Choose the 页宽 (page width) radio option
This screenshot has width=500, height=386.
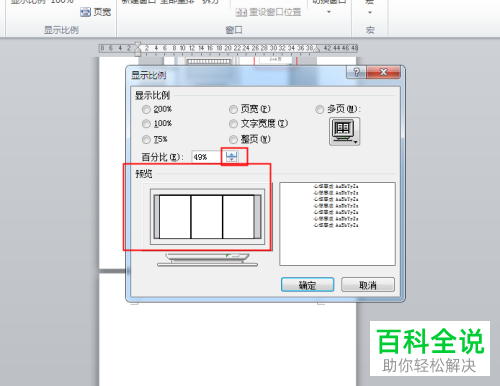click(233, 109)
